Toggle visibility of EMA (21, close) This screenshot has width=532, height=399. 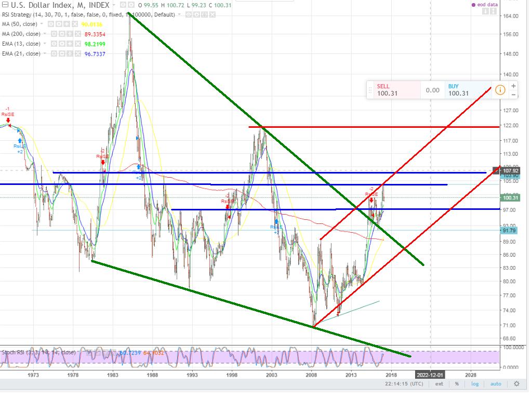tap(54, 54)
